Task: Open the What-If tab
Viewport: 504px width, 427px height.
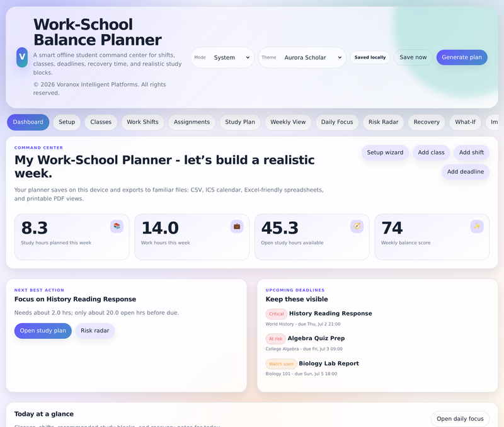Action: (465, 122)
